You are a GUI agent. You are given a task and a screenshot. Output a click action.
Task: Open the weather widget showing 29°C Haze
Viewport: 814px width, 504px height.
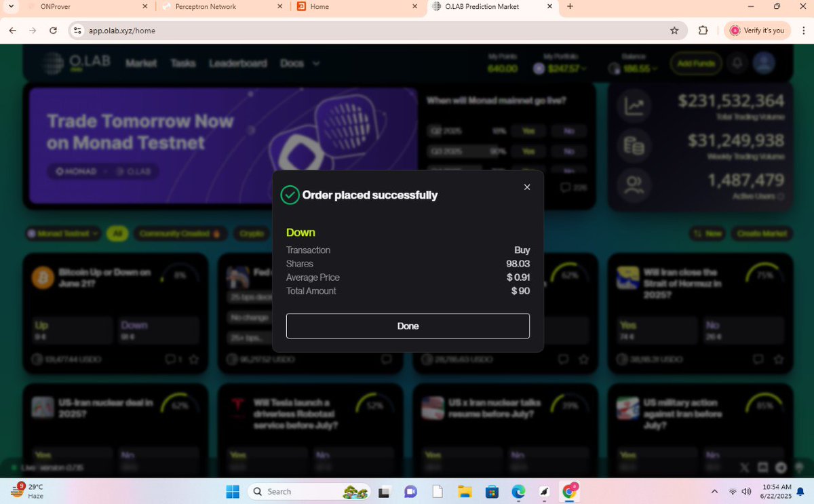27,491
